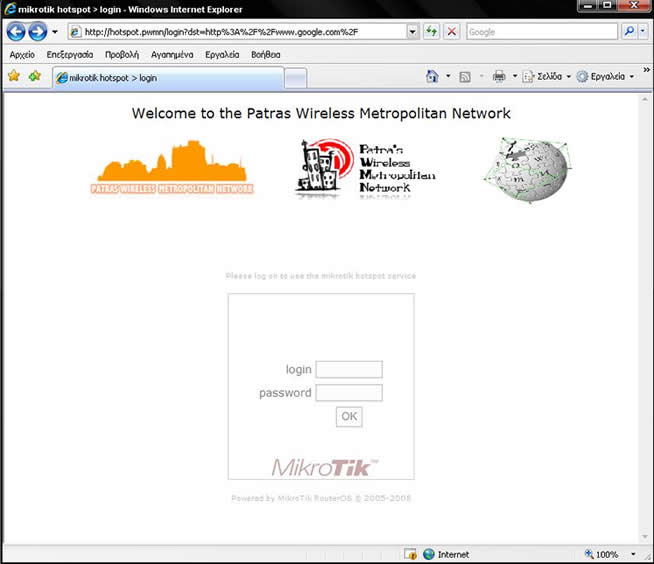Click the RSS feeds icon
Image resolution: width=654 pixels, height=564 pixels.
pos(465,76)
